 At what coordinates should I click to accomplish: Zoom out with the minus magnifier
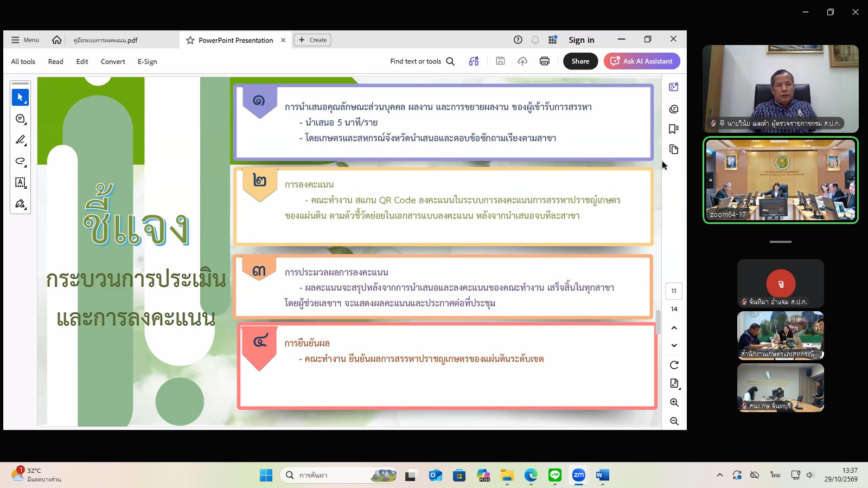674,421
